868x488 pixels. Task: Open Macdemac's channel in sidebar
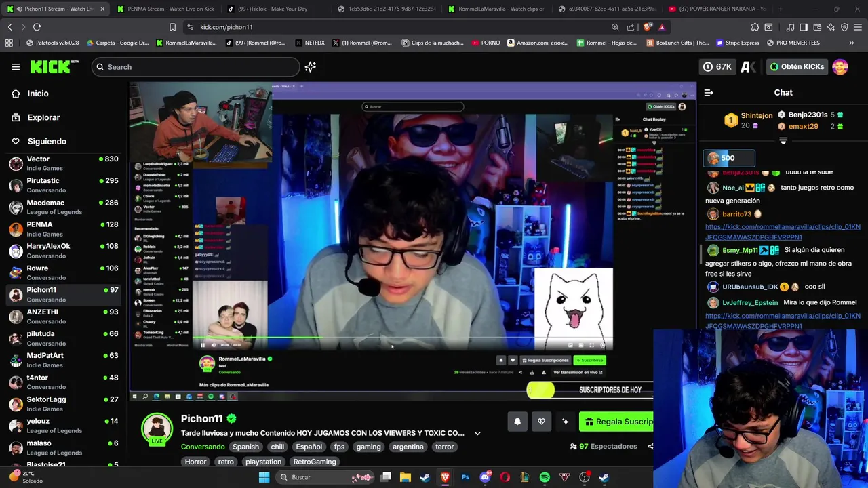64,207
